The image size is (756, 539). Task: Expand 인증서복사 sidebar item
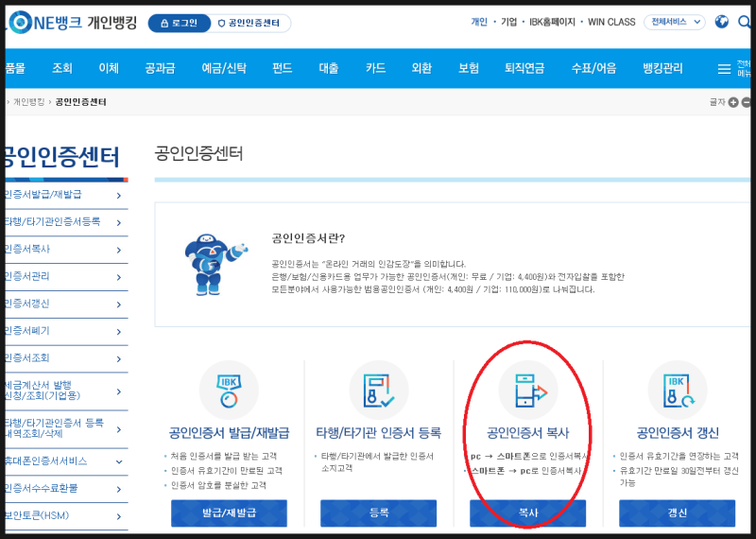64,250
